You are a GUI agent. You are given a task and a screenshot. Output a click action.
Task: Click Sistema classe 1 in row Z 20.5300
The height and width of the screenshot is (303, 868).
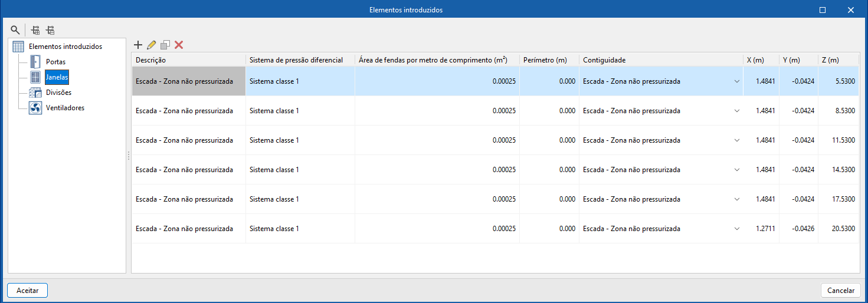(300, 229)
